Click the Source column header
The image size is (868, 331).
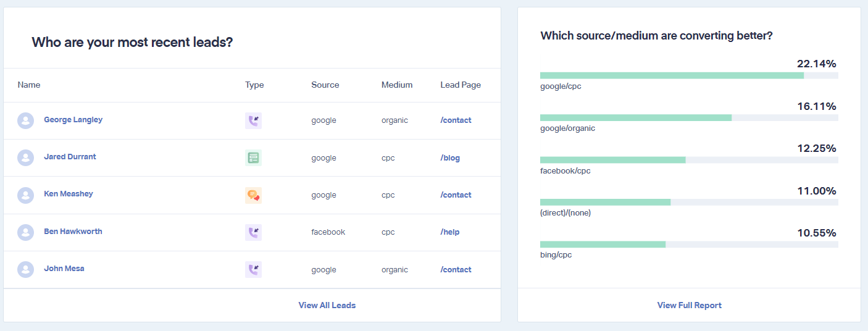click(x=325, y=85)
